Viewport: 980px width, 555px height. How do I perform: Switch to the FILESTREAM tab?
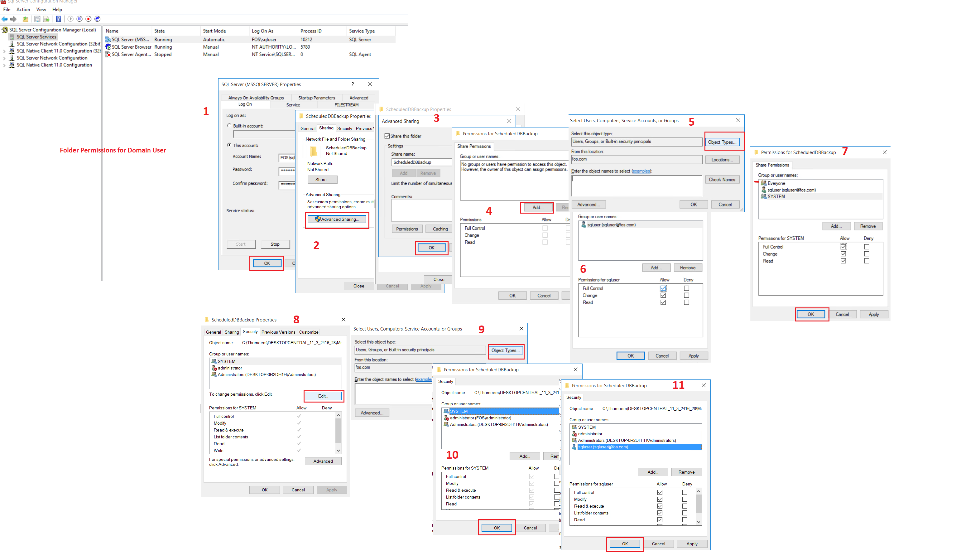(x=346, y=104)
